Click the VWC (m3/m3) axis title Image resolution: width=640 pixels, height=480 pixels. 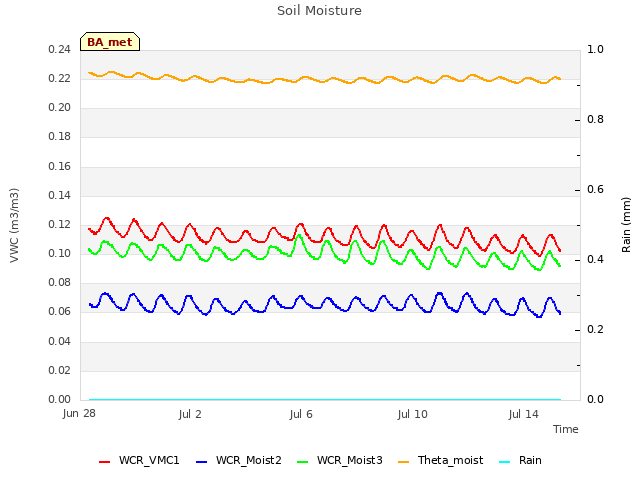point(14,225)
